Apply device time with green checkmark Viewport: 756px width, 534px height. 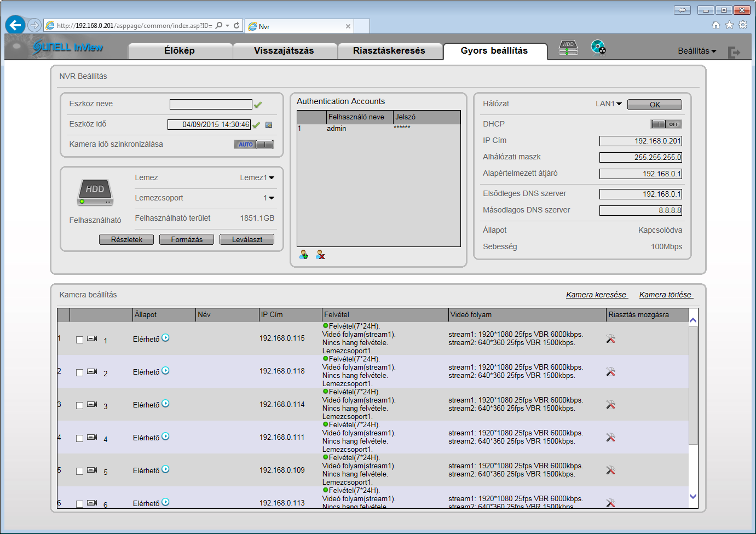point(256,125)
